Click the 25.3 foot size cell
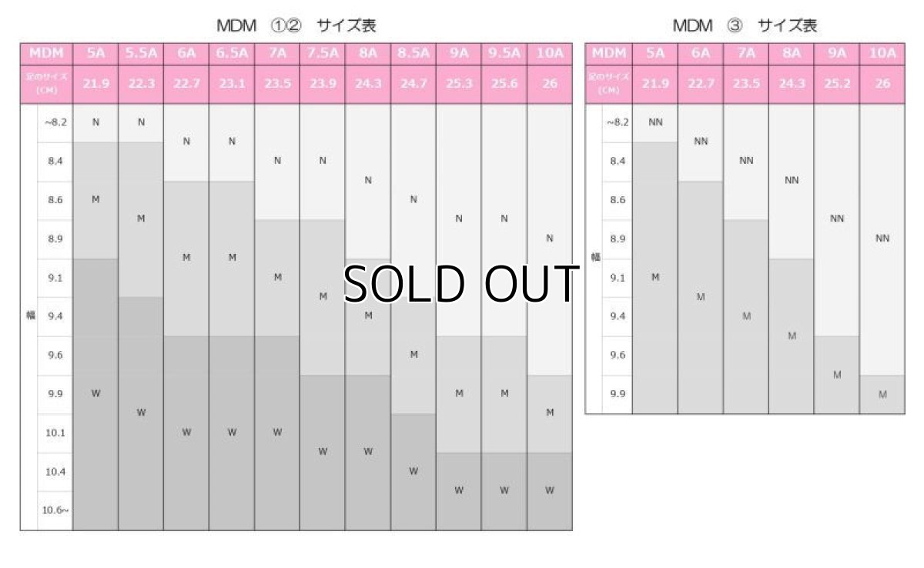The height and width of the screenshot is (568, 924). (459, 84)
